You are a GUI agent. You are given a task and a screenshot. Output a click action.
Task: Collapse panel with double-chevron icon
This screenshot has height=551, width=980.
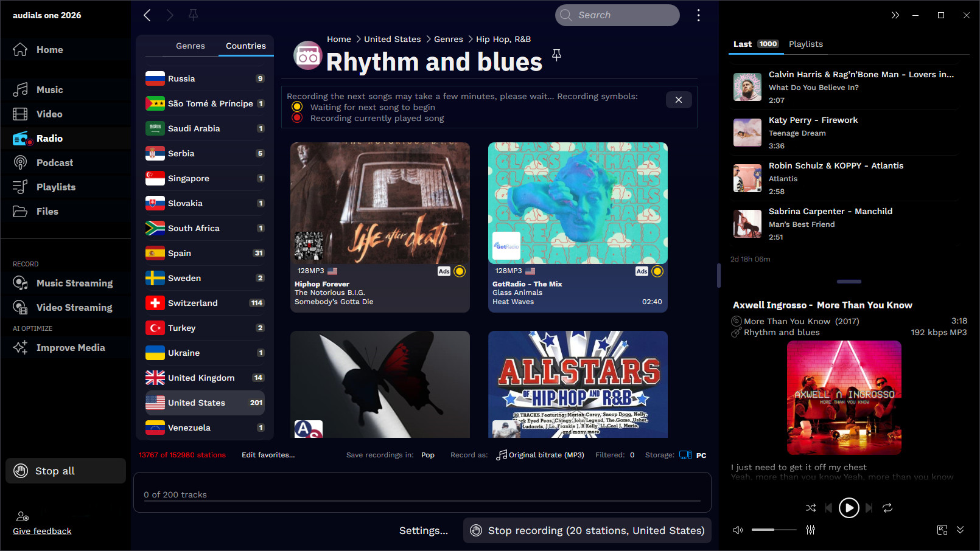[895, 15]
